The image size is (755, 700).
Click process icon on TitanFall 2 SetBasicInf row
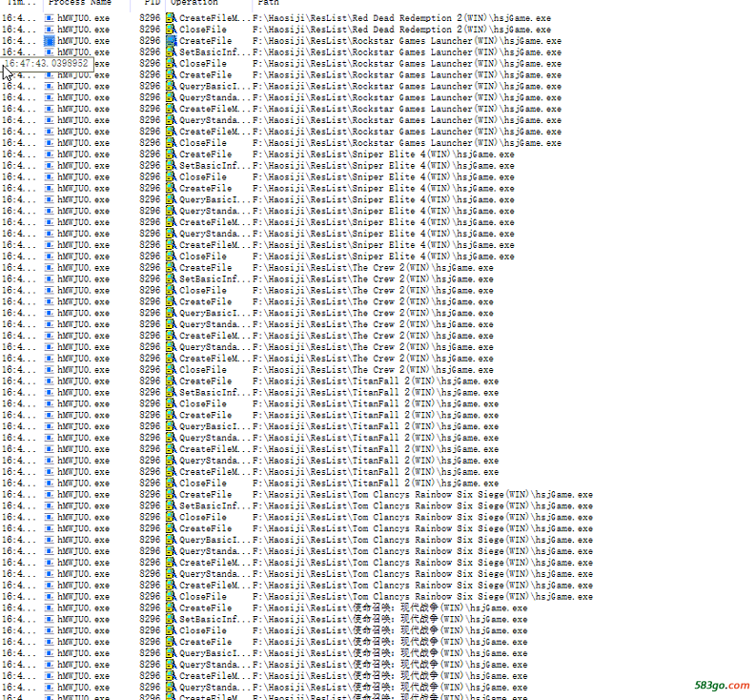[50, 393]
